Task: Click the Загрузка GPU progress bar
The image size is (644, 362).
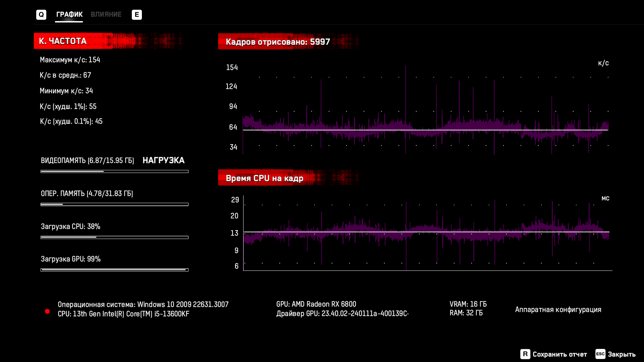Action: (114, 270)
